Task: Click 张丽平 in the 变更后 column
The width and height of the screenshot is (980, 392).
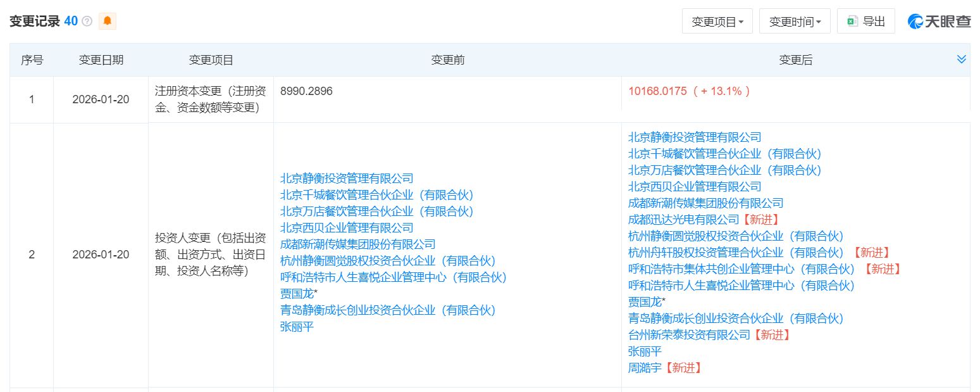Action: pyautogui.click(x=643, y=351)
